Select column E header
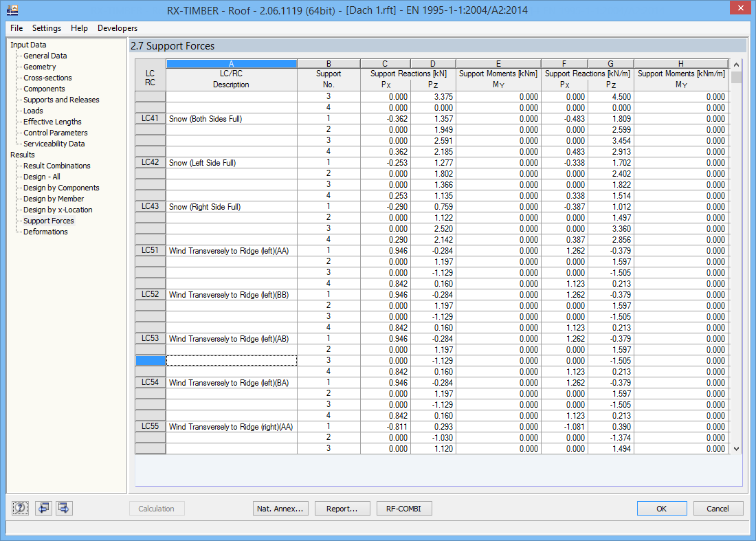 498,64
